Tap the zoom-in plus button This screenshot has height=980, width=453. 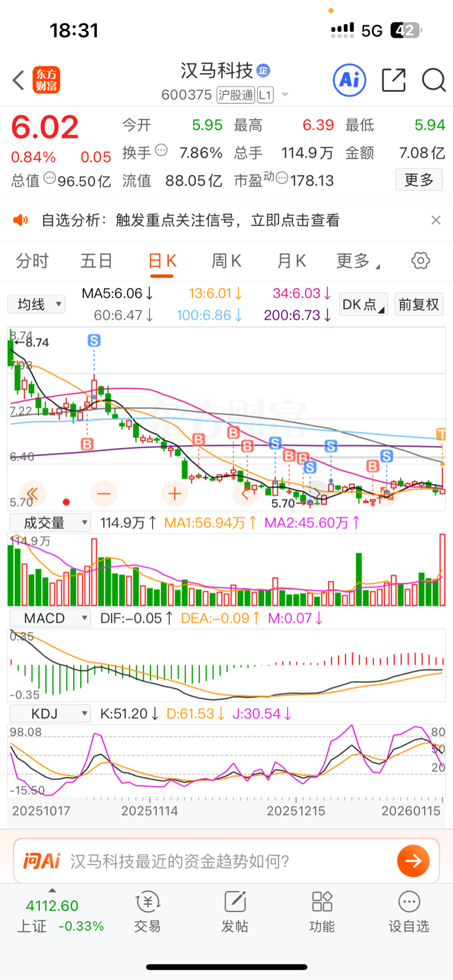point(175,493)
